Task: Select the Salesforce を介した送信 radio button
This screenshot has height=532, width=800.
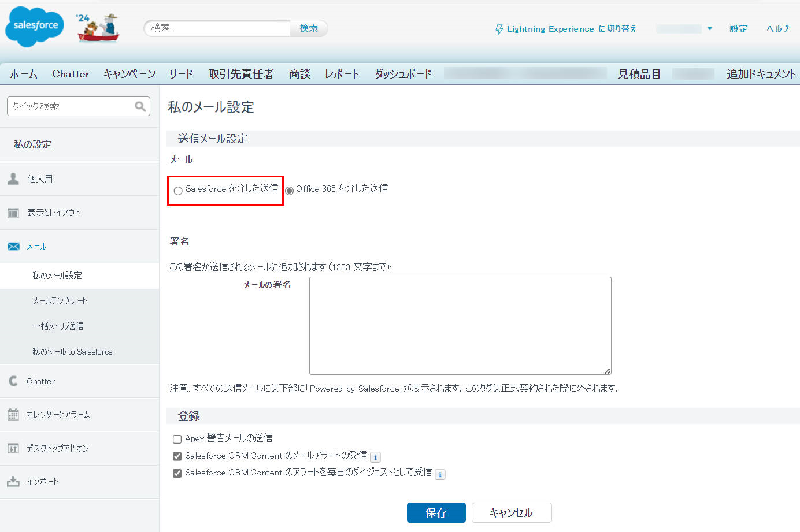Action: tap(177, 189)
